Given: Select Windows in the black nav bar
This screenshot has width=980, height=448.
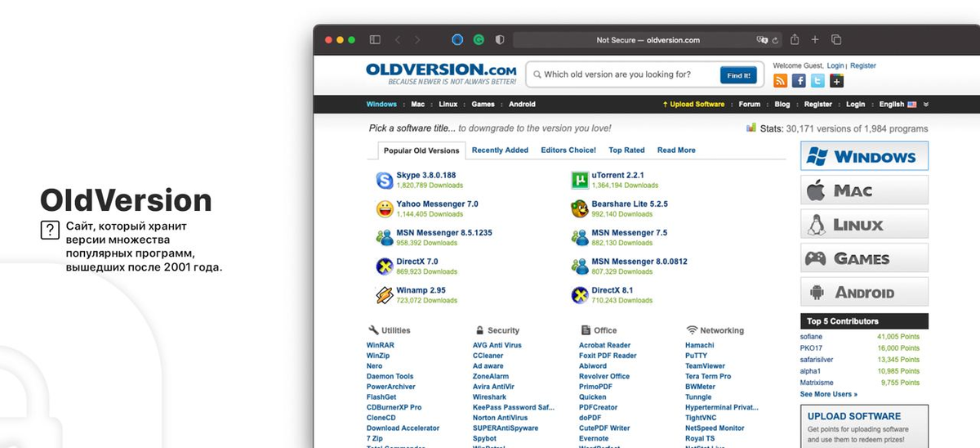Looking at the screenshot, I should point(381,105).
